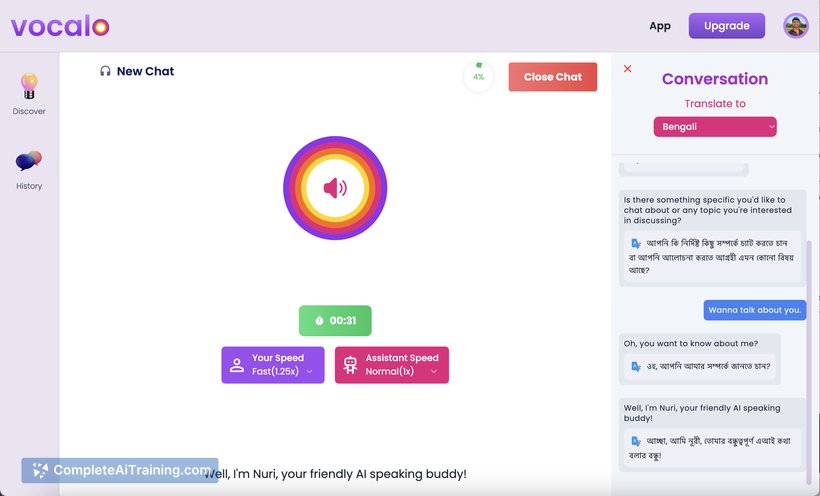Click the person icon in Your Speed

click(x=237, y=365)
